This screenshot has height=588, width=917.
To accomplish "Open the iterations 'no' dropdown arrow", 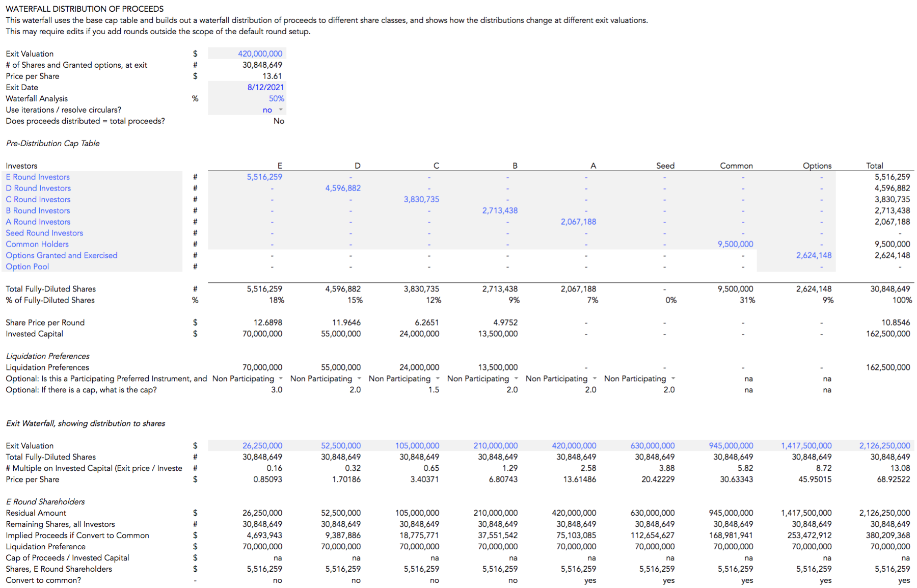I will 281,110.
